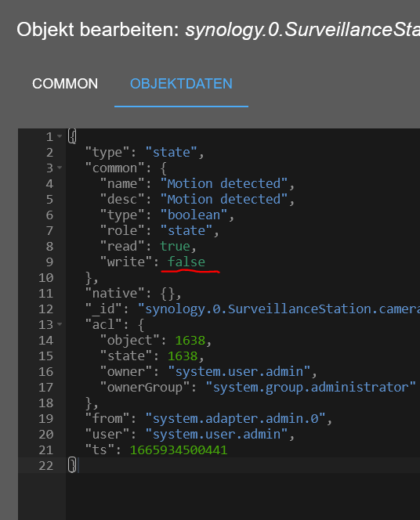Viewport: 420px width, 520px height.
Task: Select the OBJEKTDATEN tab
Action: coord(181,84)
